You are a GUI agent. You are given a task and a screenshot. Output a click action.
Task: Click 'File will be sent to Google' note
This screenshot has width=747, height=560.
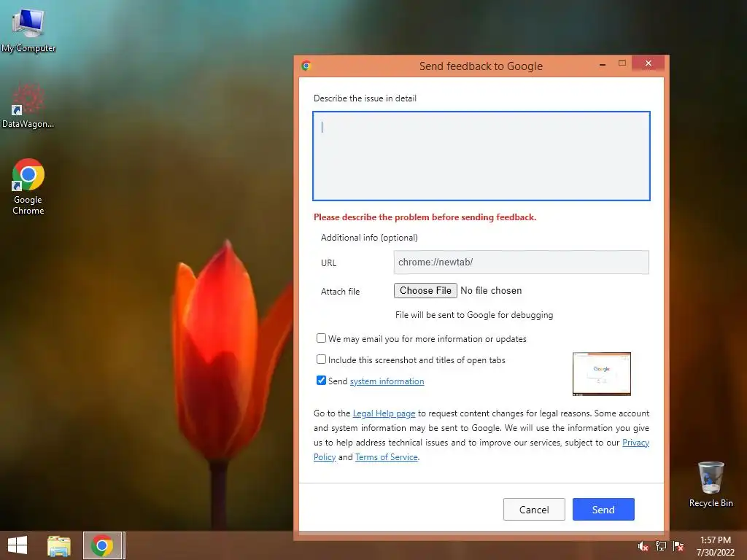pyautogui.click(x=474, y=315)
